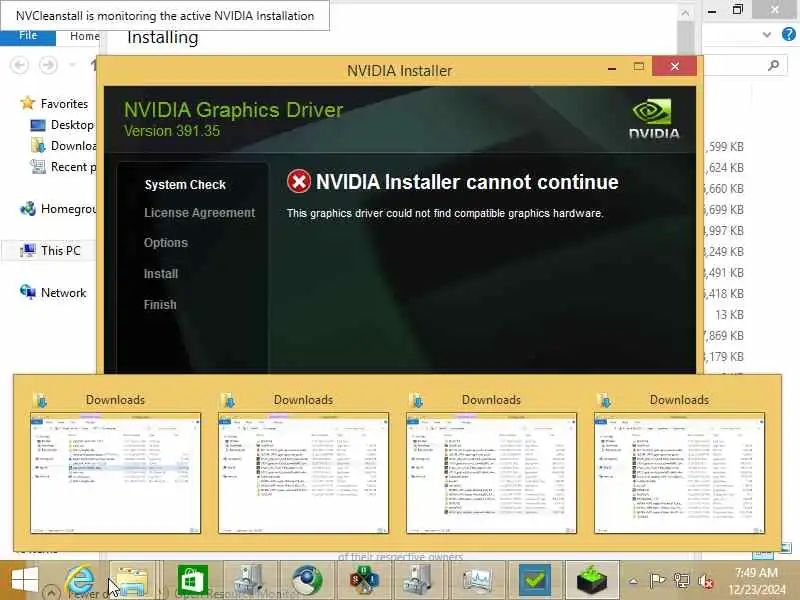800x600 pixels.
Task: Switch to the green checkmark taskbar app
Action: click(535, 581)
